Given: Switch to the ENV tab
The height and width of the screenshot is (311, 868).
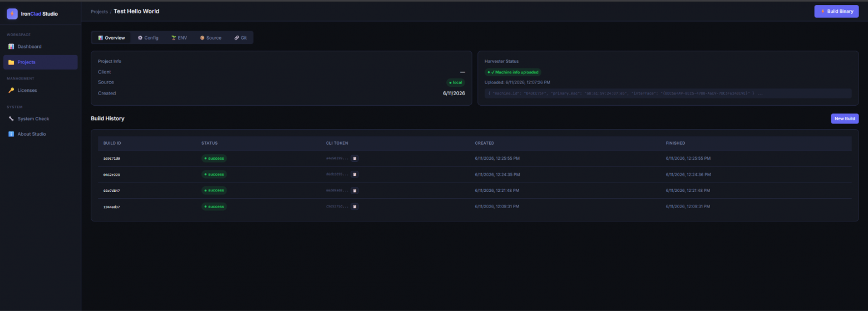Looking at the screenshot, I should 179,38.
